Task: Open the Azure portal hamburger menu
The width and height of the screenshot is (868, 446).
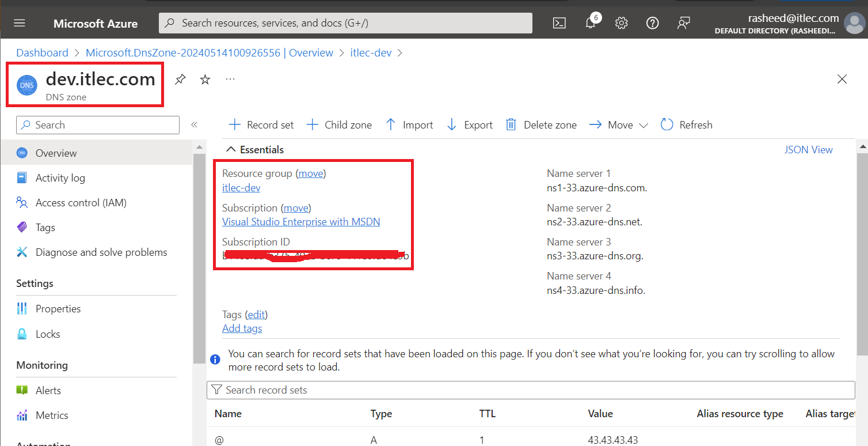Action: click(20, 23)
